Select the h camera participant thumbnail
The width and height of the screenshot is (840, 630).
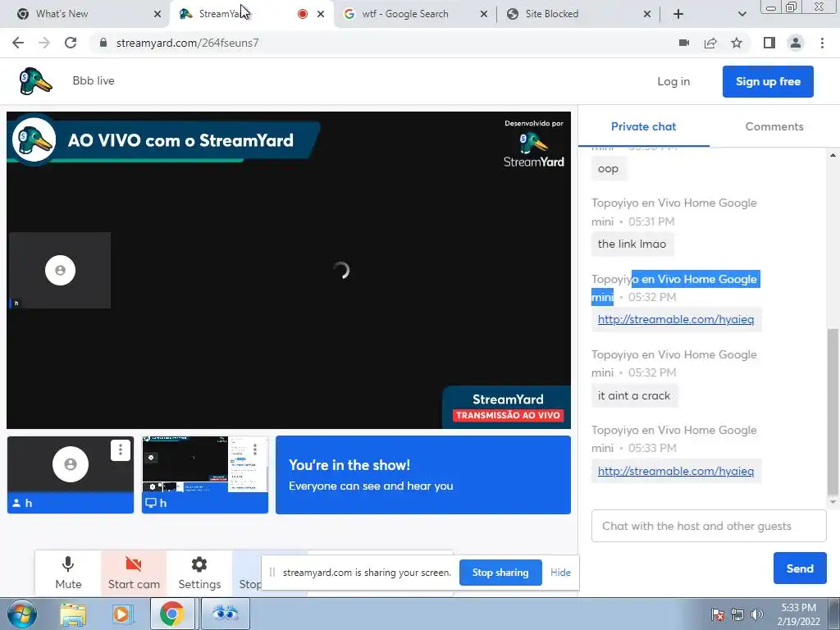pyautogui.click(x=71, y=475)
